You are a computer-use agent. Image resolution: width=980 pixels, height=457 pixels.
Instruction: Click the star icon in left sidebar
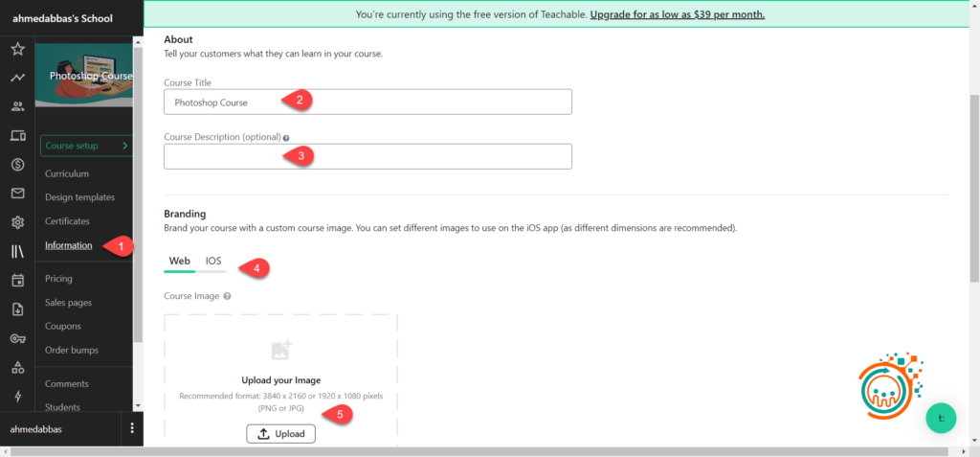(x=17, y=49)
